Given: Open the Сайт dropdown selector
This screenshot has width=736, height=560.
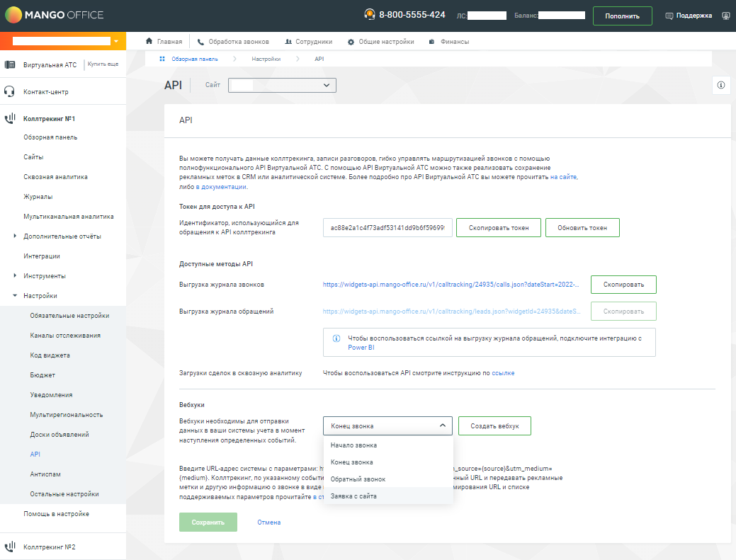Looking at the screenshot, I should 282,85.
